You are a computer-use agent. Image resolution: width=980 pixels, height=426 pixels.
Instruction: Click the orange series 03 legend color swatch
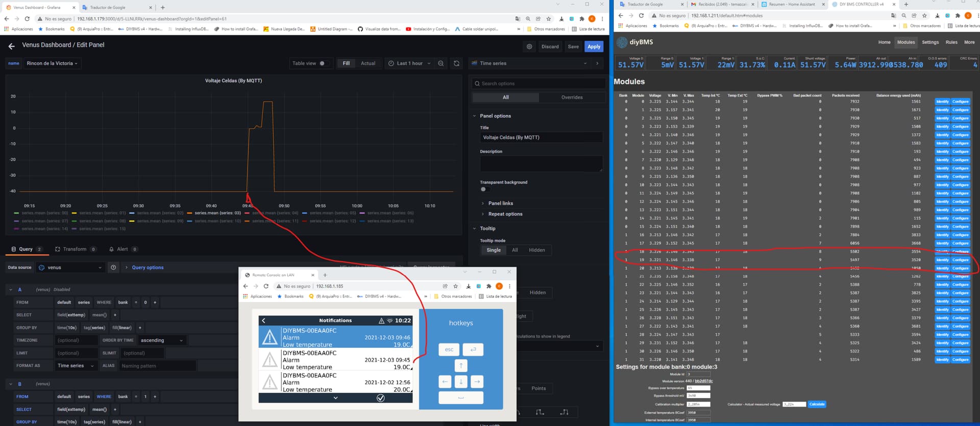[x=190, y=213]
